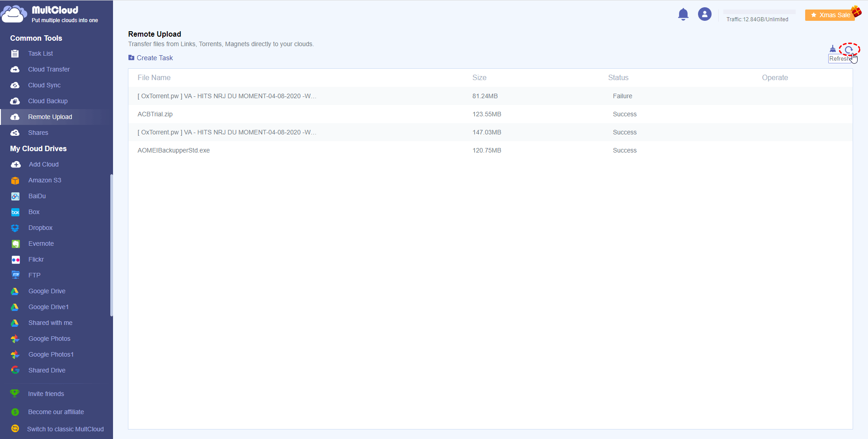
Task: Open the Xmas Sale offer
Action: (830, 15)
